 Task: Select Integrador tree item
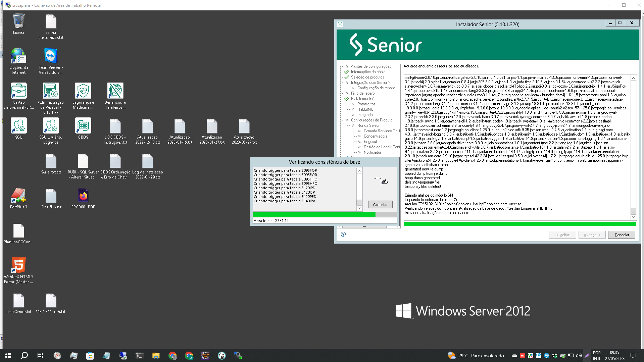[x=365, y=115]
